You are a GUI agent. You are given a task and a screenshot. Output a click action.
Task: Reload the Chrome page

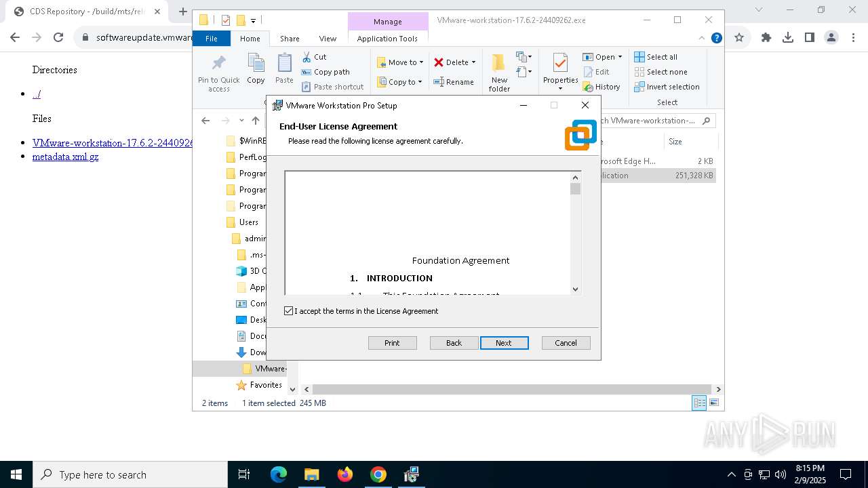(x=58, y=38)
